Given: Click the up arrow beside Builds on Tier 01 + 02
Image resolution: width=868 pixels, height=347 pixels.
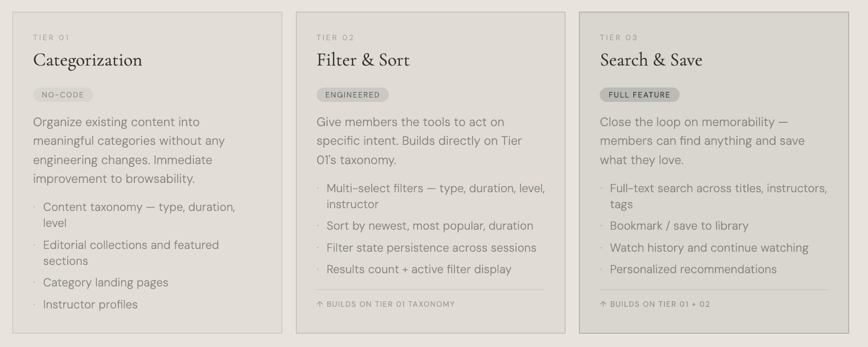Looking at the screenshot, I should (603, 304).
